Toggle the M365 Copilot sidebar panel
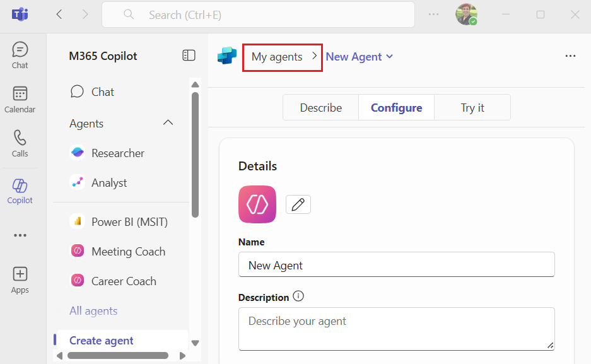591x364 pixels. (x=189, y=56)
